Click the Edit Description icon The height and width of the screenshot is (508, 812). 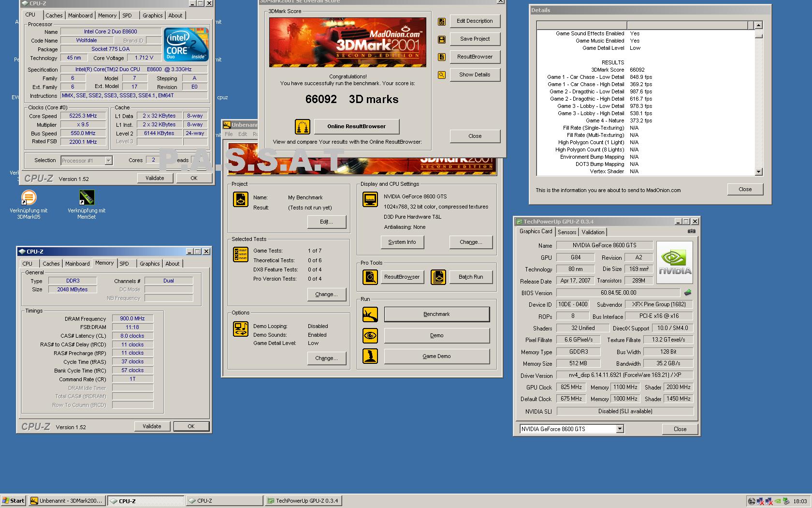pyautogui.click(x=441, y=21)
